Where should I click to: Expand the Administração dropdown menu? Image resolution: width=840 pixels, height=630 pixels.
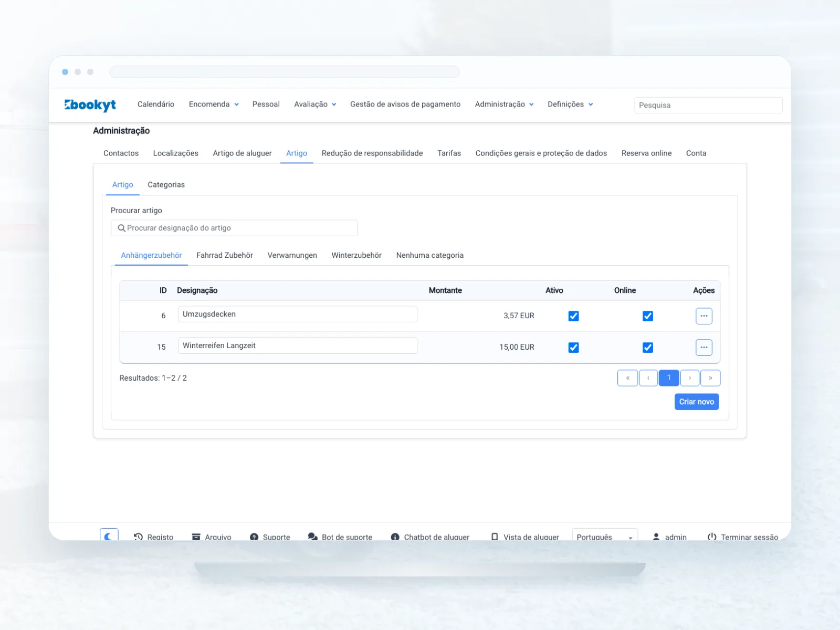505,104
